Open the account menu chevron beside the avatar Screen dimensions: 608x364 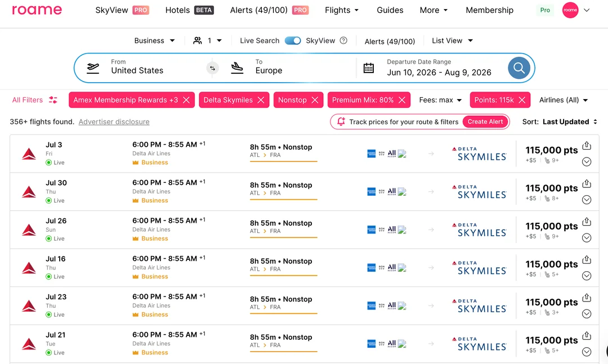click(x=587, y=10)
